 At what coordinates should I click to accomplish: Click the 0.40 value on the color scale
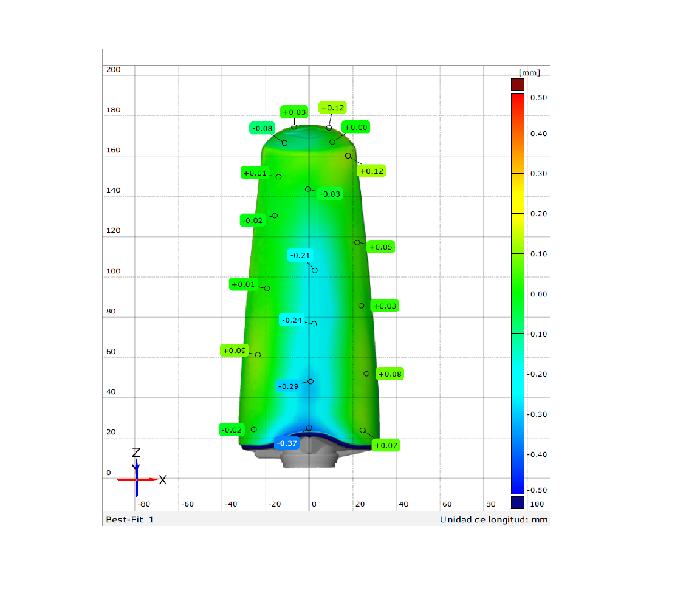[538, 134]
